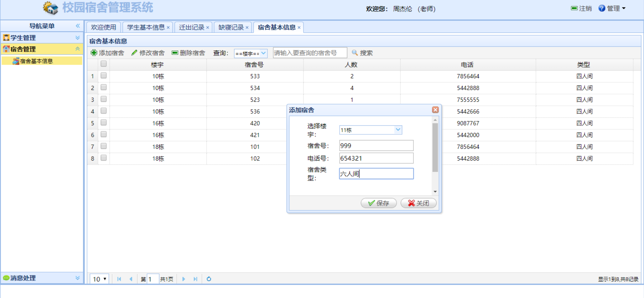
Task: Go to last page of the grid
Action: click(x=195, y=279)
